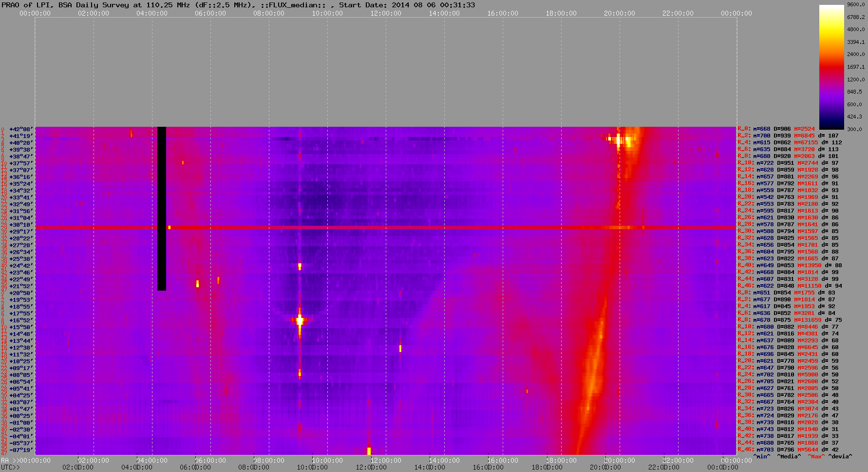The image size is (868, 472).
Task: Click the 10:00:00 label on the top time axis
Action: pos(327,14)
